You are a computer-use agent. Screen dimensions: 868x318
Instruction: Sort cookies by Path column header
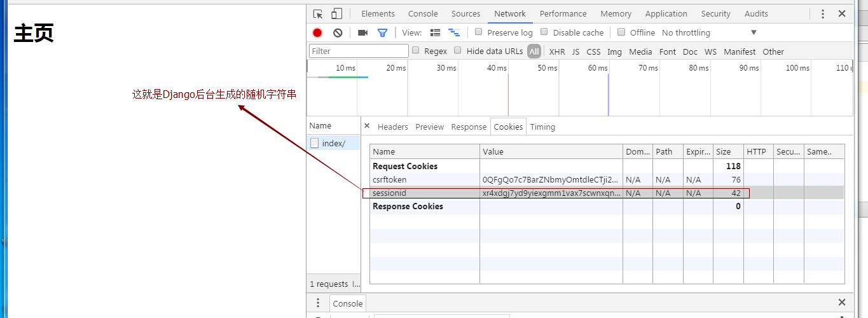pyautogui.click(x=668, y=151)
